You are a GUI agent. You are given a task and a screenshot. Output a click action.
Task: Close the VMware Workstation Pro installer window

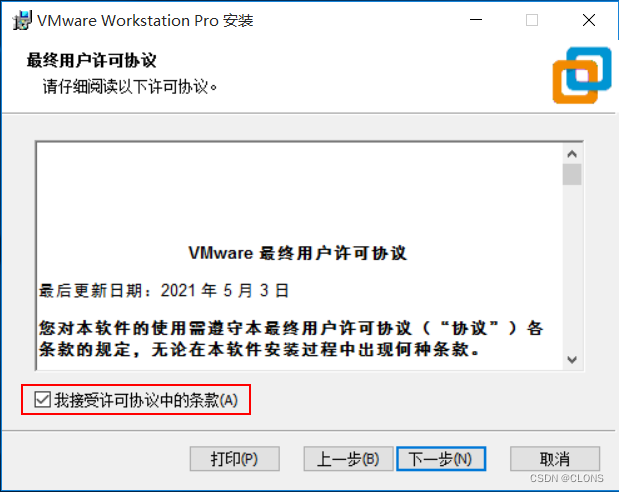pyautogui.click(x=589, y=20)
